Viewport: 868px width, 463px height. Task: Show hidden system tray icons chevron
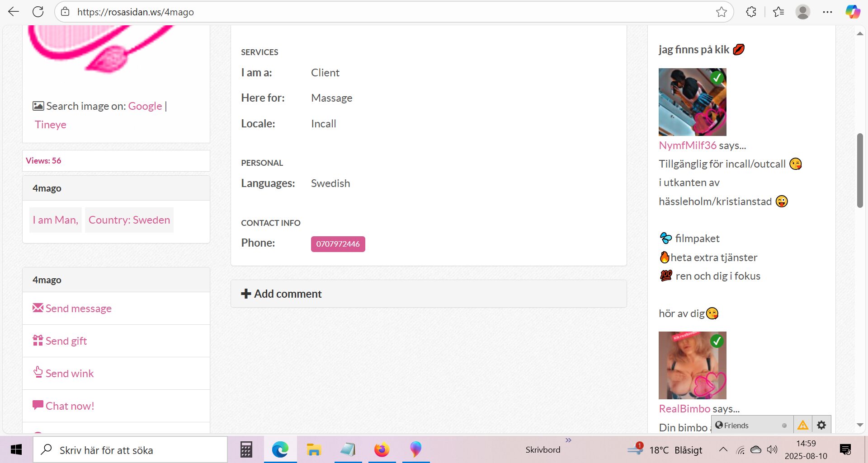pyautogui.click(x=723, y=449)
